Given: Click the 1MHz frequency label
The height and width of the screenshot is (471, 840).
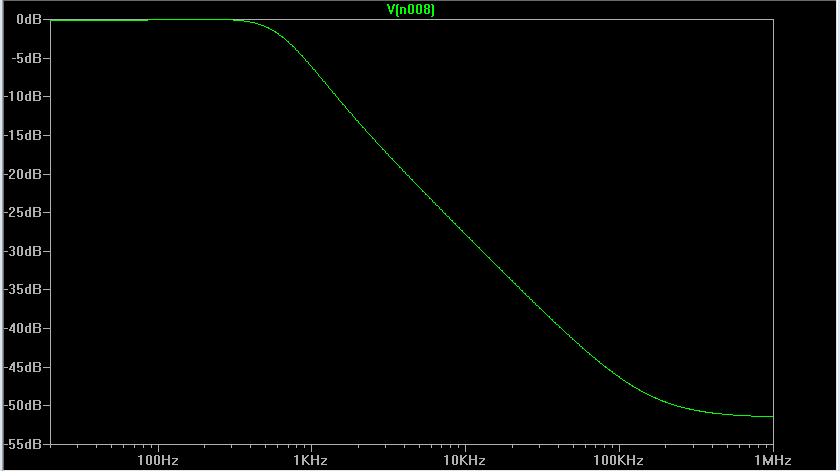Looking at the screenshot, I should pos(772,460).
